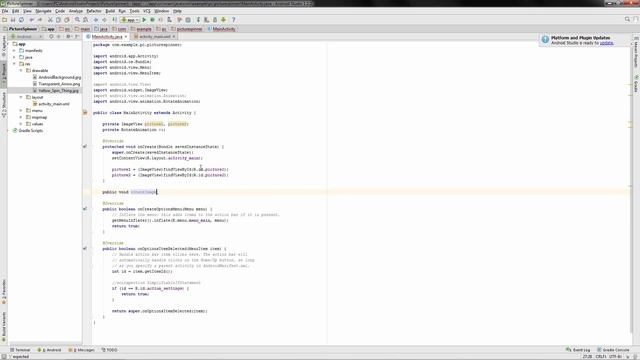640x360 pixels.
Task: Click the MainActivity breadcrumb
Action: coord(221,29)
